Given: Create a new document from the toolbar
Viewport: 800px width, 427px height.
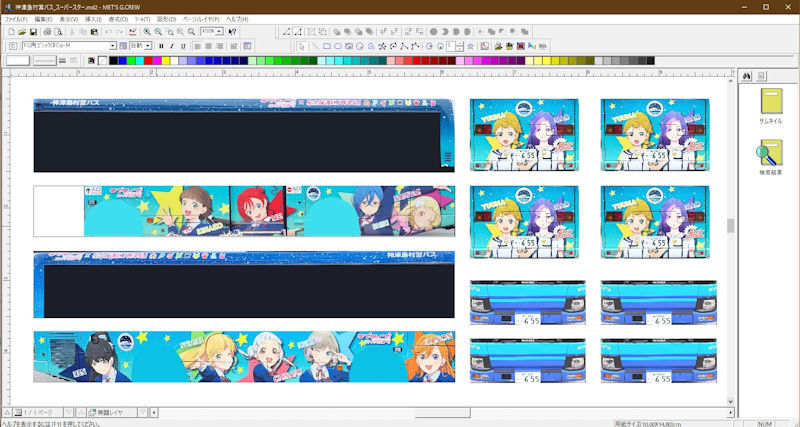Looking at the screenshot, I should pos(11,32).
